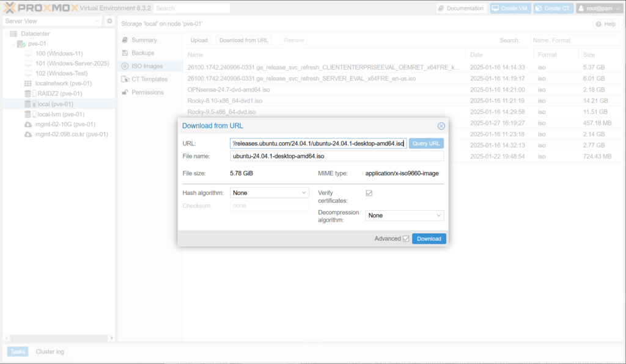
Task: Toggle the Verify certificates checkbox
Action: point(369,193)
